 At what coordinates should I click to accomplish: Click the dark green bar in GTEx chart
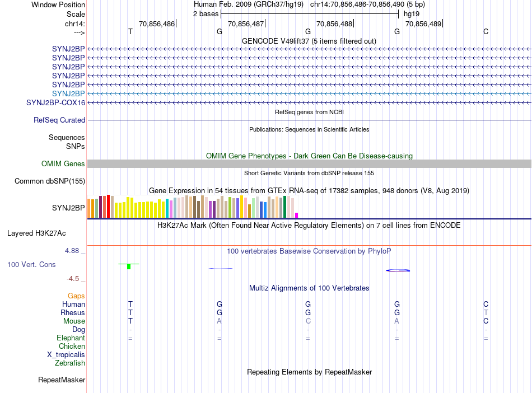(284, 207)
